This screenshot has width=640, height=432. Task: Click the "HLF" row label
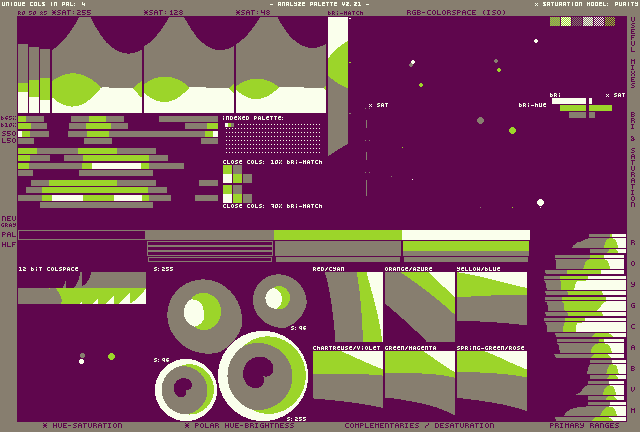click(9, 245)
